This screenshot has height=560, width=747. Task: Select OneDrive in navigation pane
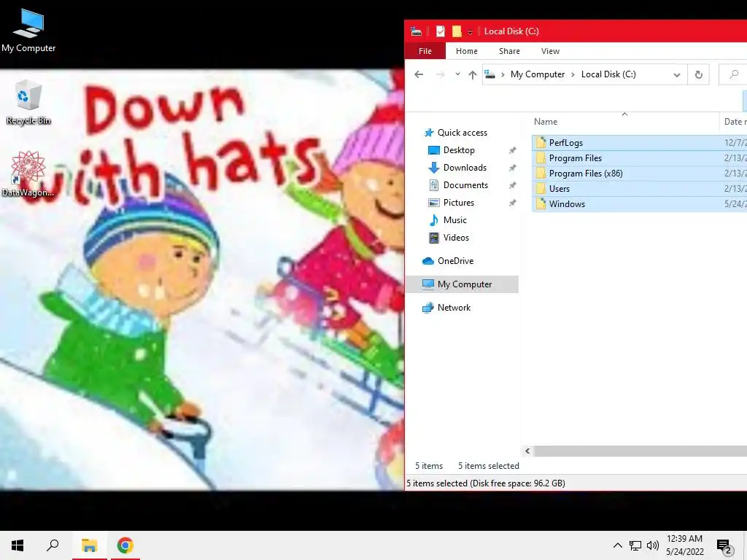455,261
